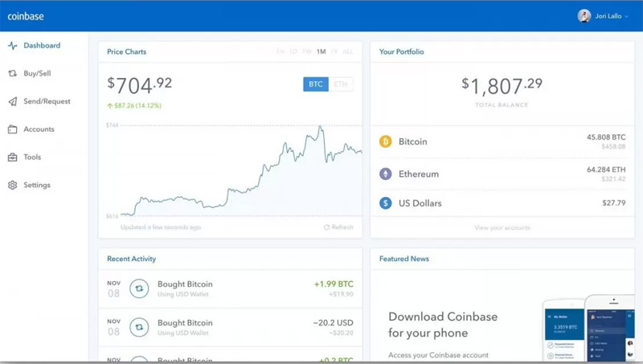
Task: Click the Recent Activity panel title
Action: [x=131, y=259]
